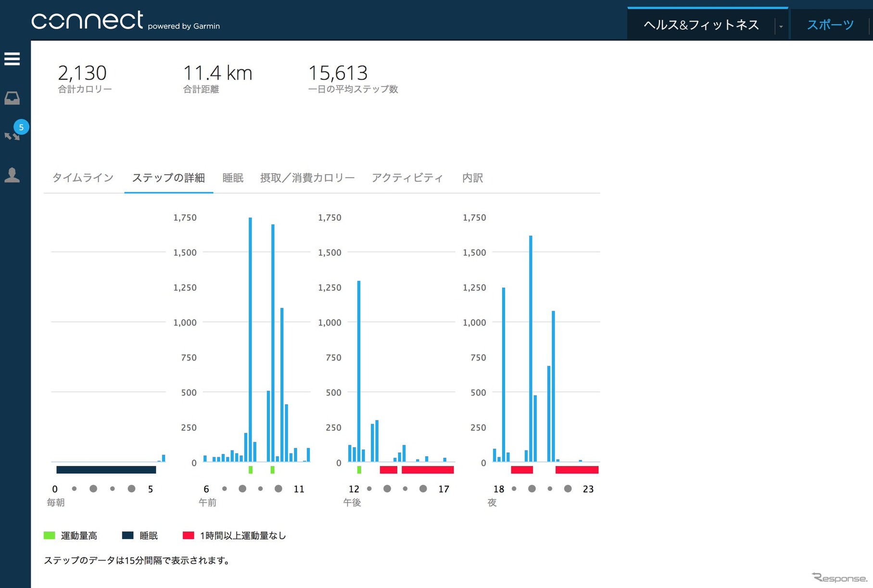
Task: Click the 2,130 total calories value
Action: [82, 73]
